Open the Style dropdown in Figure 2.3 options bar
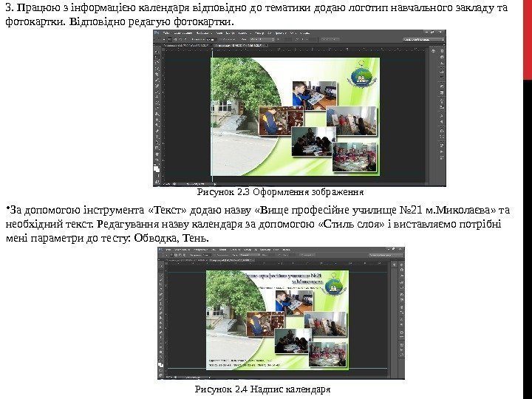Viewport: 532px width, 399px height. [262, 40]
